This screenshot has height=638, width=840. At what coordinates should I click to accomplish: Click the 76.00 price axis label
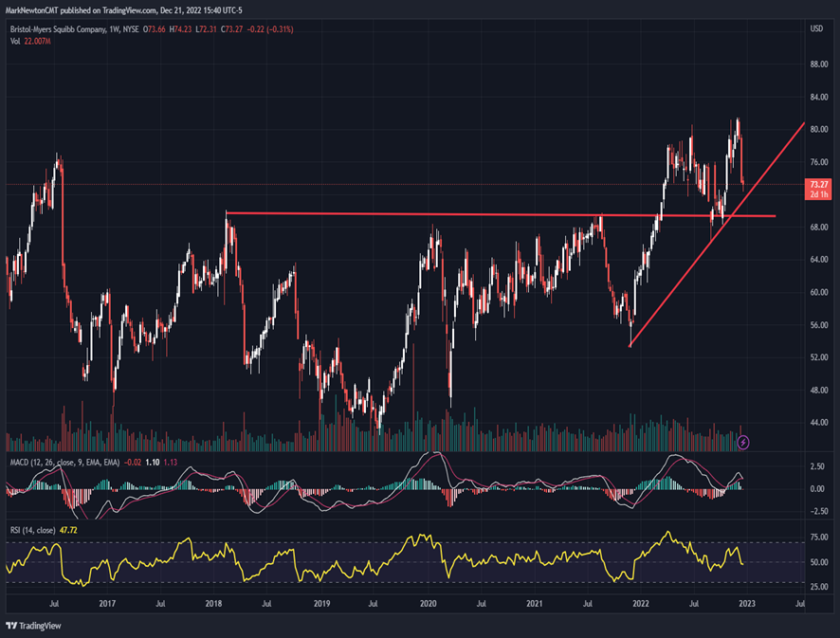point(819,162)
